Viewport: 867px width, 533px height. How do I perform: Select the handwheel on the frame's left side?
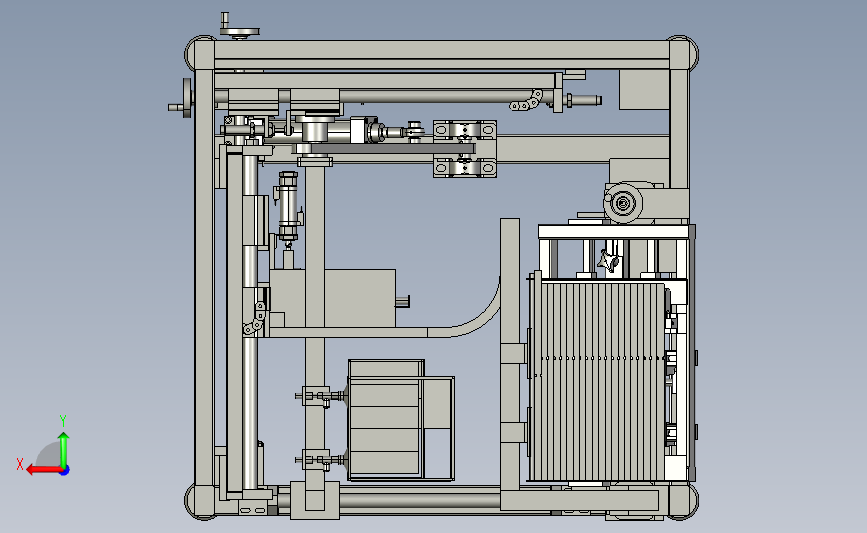tap(182, 98)
